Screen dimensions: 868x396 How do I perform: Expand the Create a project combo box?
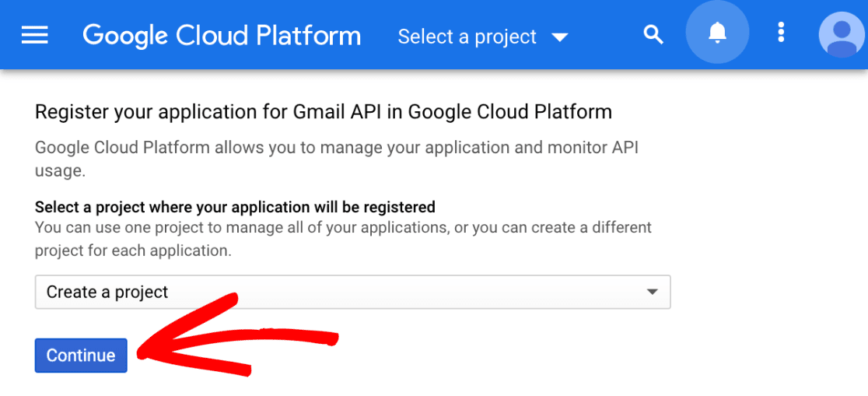(352, 292)
